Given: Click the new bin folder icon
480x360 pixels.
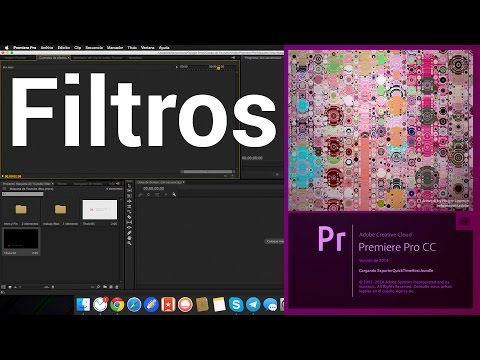Looking at the screenshot, I should (105, 287).
